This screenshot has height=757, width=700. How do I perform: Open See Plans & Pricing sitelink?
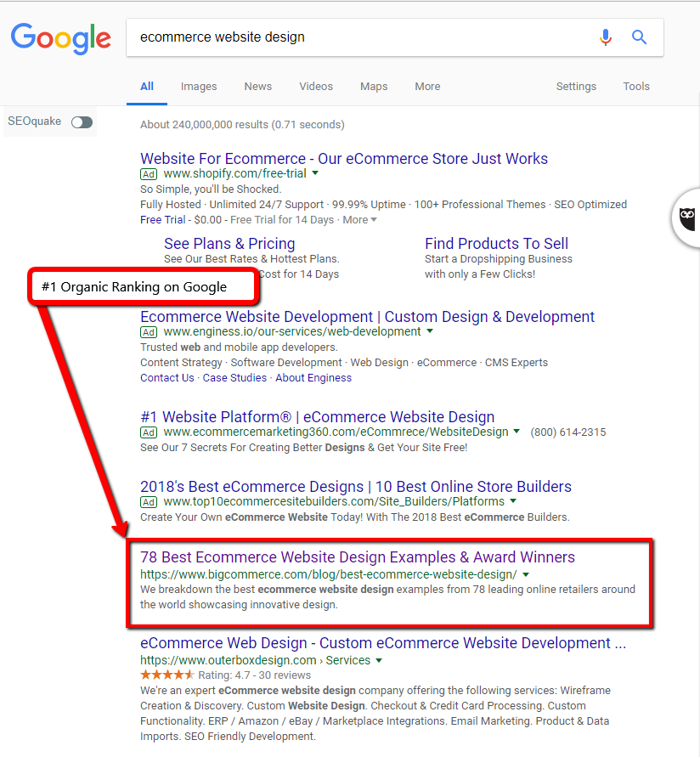(229, 243)
